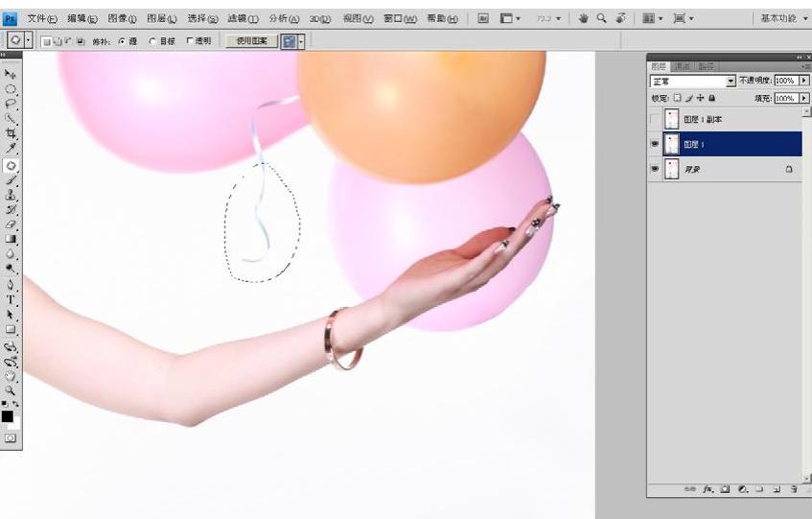Open the fill slider arrow
This screenshot has height=519, width=812.
804,98
